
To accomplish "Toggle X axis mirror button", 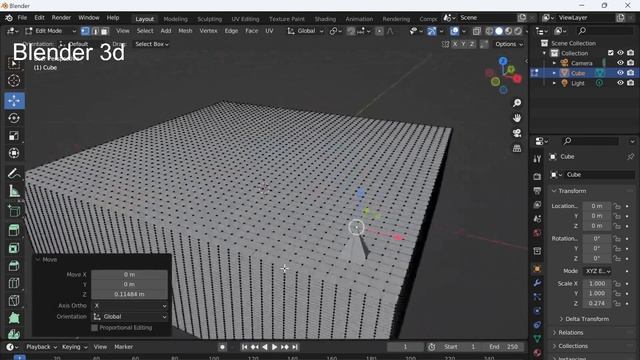I will (x=455, y=44).
